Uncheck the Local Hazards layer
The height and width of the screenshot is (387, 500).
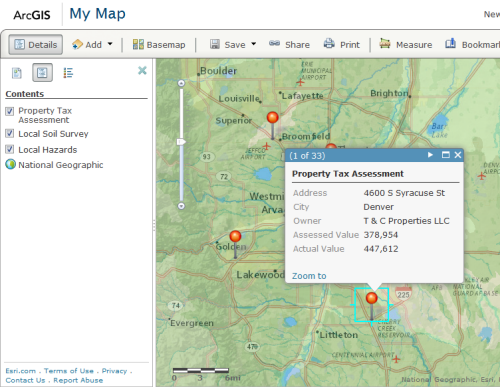[x=10, y=149]
